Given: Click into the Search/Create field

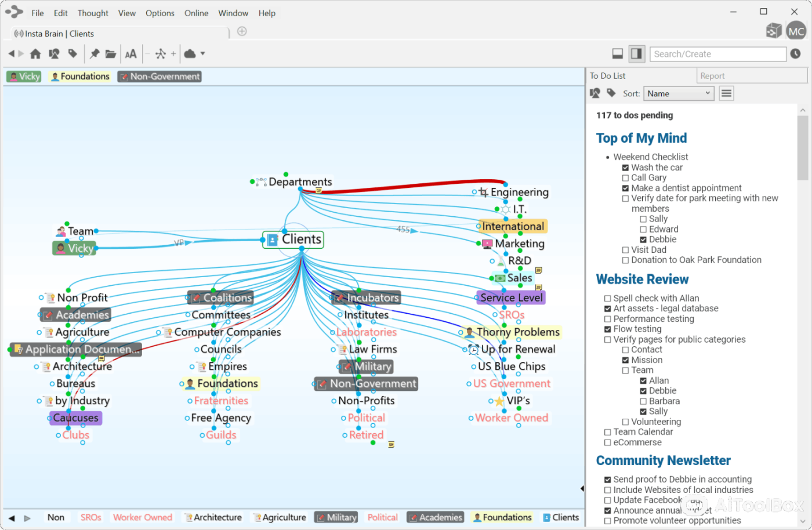Looking at the screenshot, I should pyautogui.click(x=717, y=54).
